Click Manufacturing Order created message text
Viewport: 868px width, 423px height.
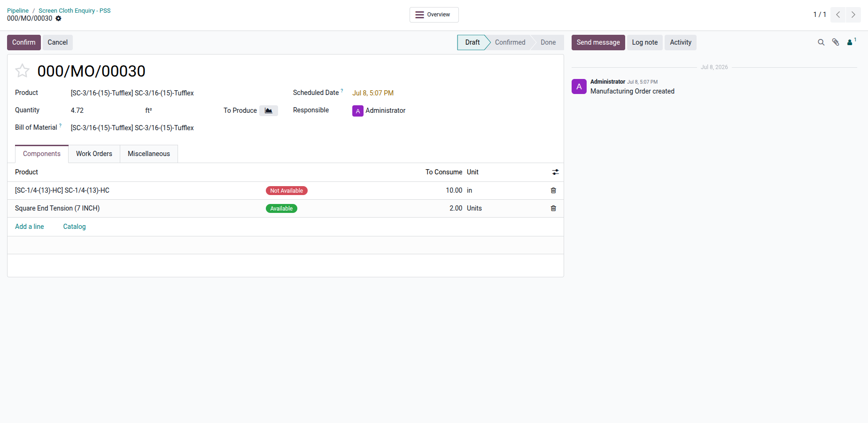click(632, 91)
